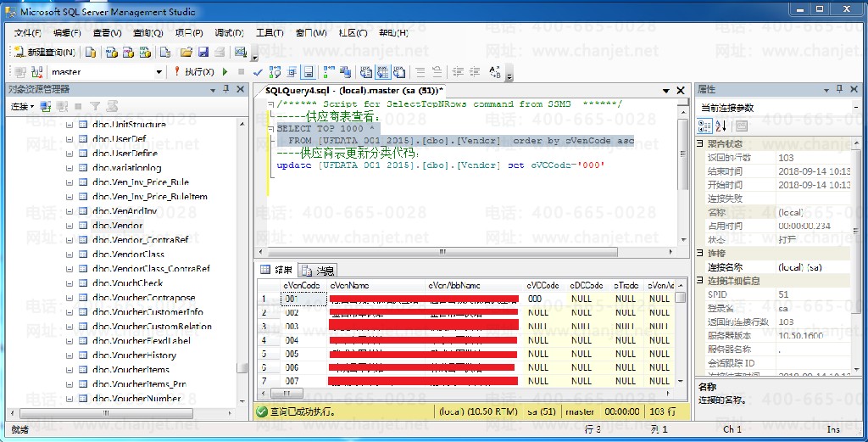The image size is (868, 442).
Task: Collapse the 聚合状态 properties category
Action: tap(700, 144)
